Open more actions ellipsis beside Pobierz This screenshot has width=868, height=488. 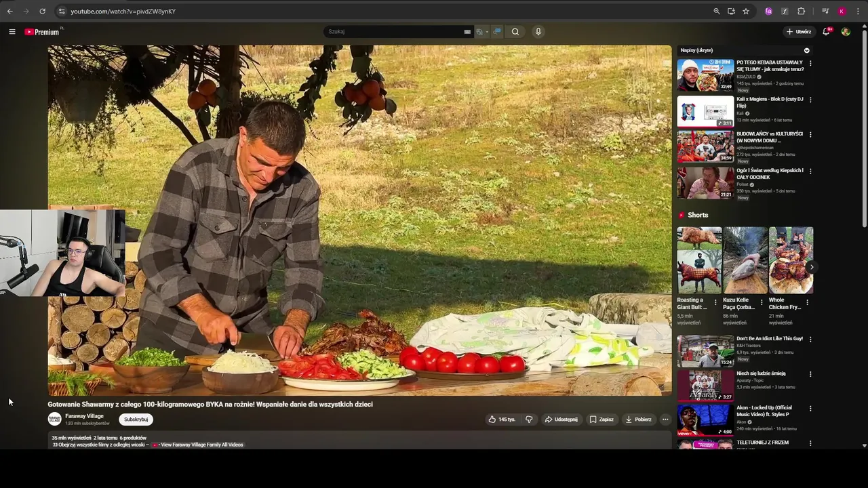665,420
